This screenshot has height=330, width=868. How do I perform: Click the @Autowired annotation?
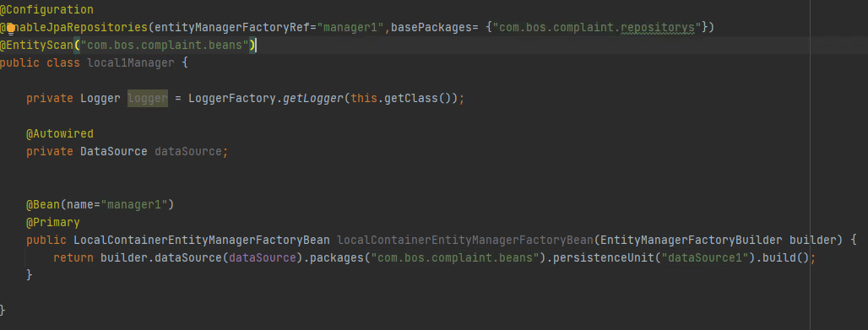(60, 133)
